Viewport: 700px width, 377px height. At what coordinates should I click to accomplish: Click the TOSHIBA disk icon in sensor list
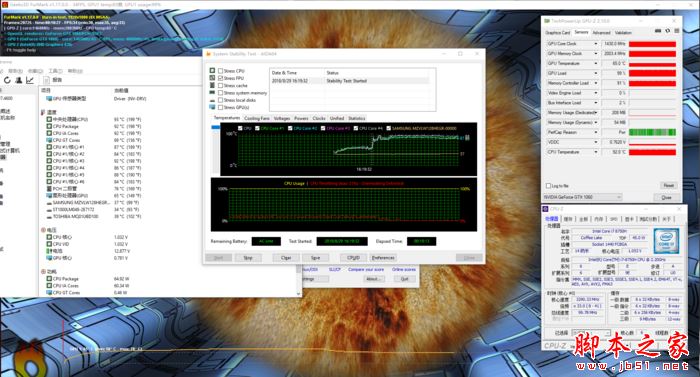pos(49,217)
